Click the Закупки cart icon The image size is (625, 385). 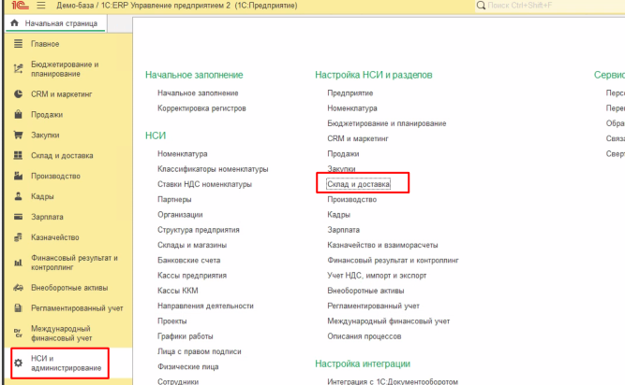point(18,135)
